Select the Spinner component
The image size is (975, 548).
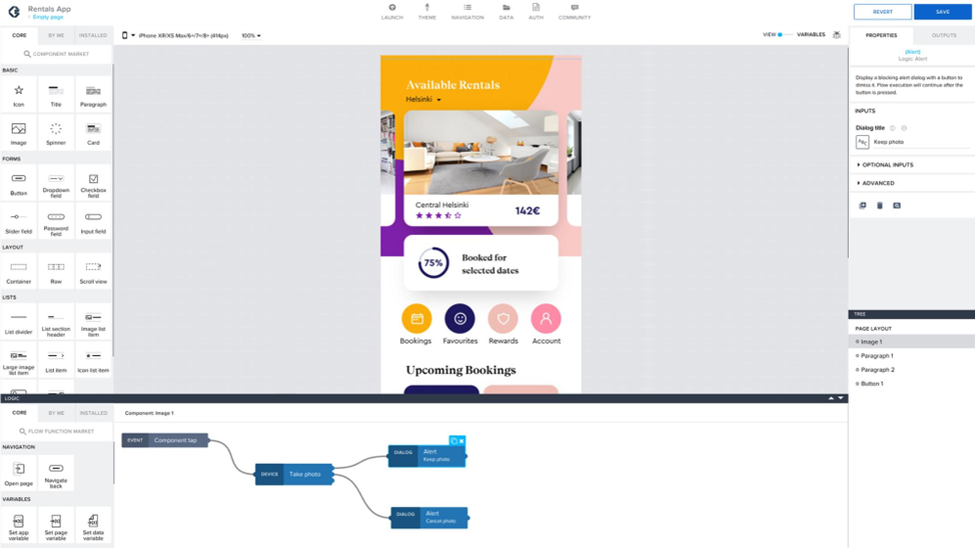coord(56,133)
